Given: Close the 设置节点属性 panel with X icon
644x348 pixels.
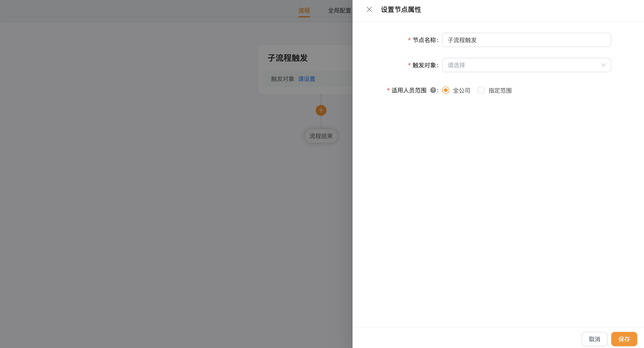Looking at the screenshot, I should point(369,9).
